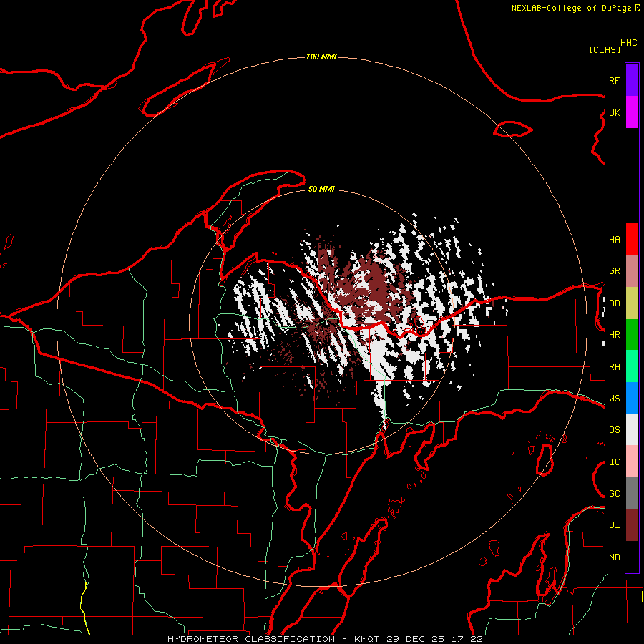Click the "BI" legend label

coord(614,525)
